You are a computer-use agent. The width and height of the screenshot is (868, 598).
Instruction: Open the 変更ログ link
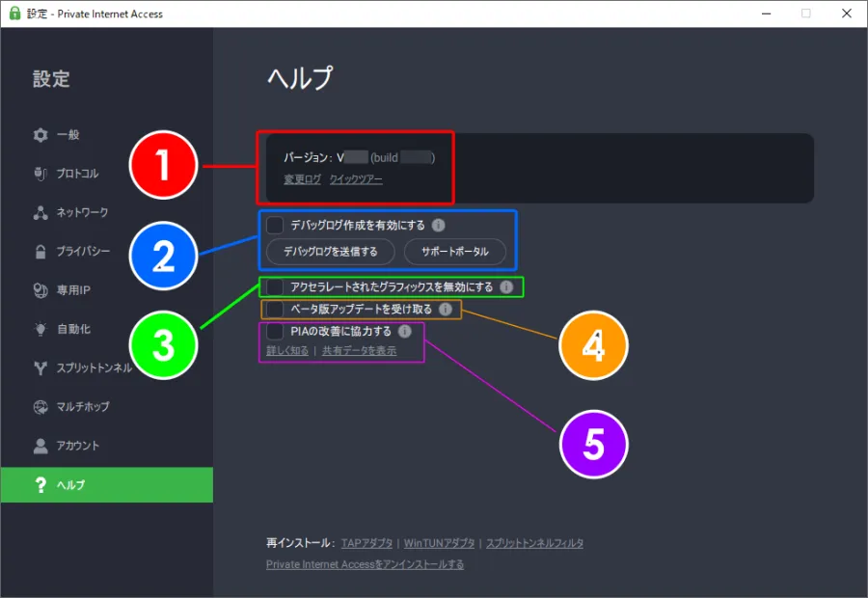coord(302,179)
